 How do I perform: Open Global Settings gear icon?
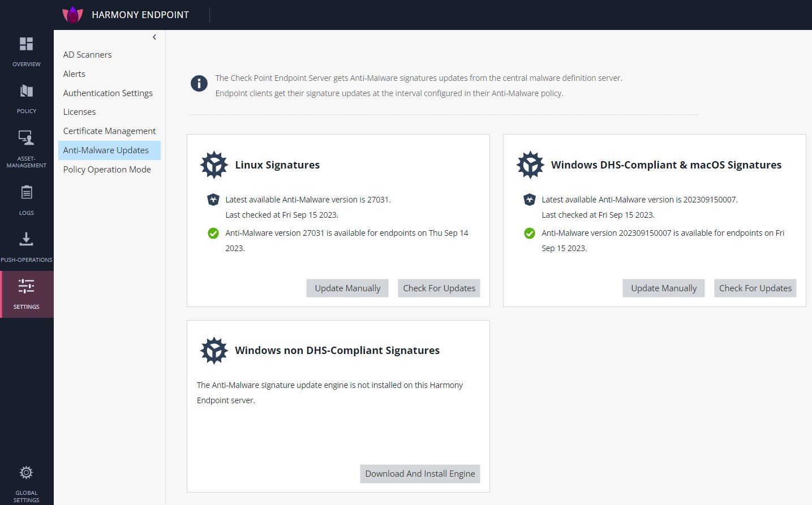[27, 473]
